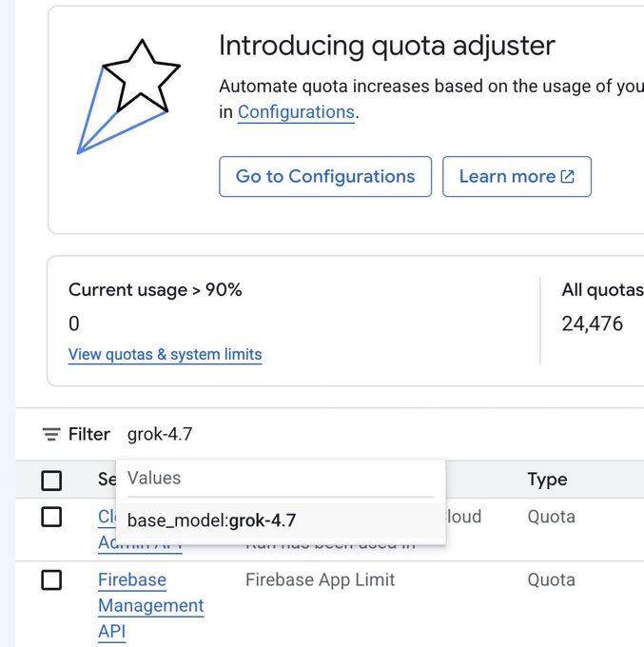
Task: View quotas & system limits link
Action: pos(165,355)
